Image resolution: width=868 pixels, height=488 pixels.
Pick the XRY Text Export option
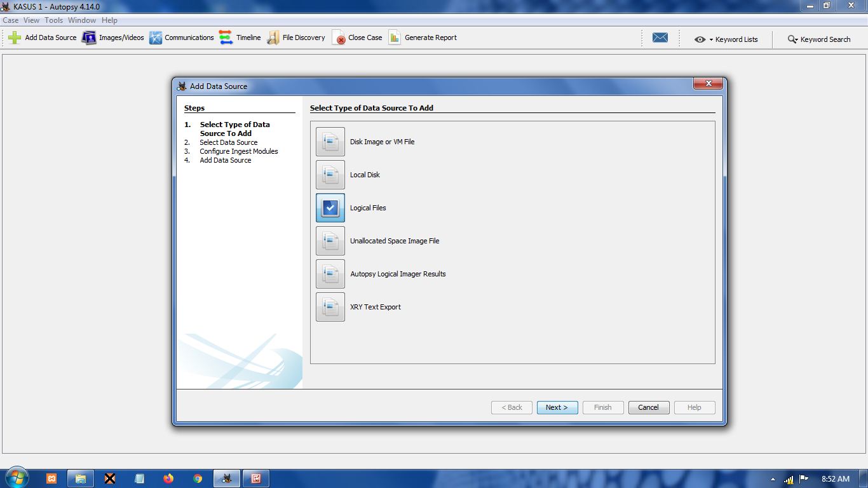click(330, 307)
